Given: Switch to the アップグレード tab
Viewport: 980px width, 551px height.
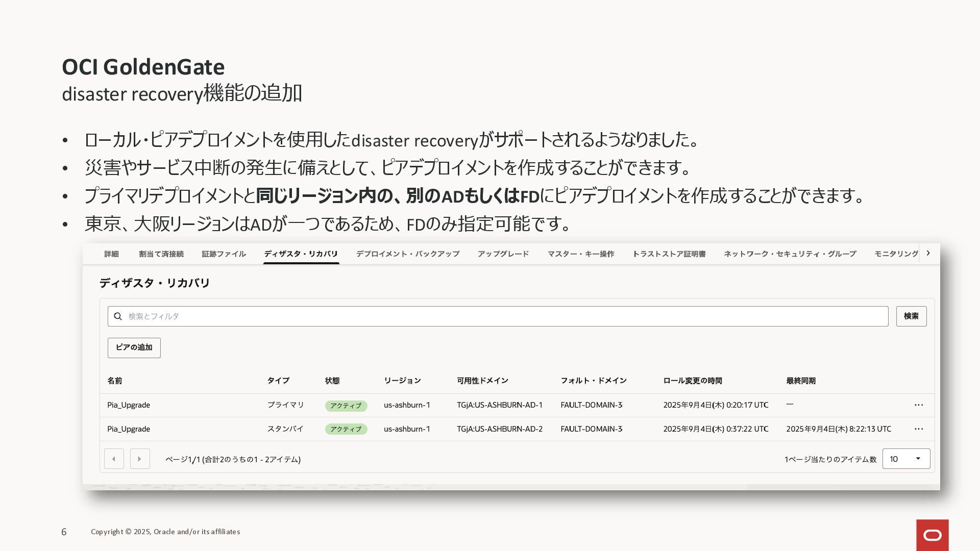Looking at the screenshot, I should pyautogui.click(x=503, y=254).
